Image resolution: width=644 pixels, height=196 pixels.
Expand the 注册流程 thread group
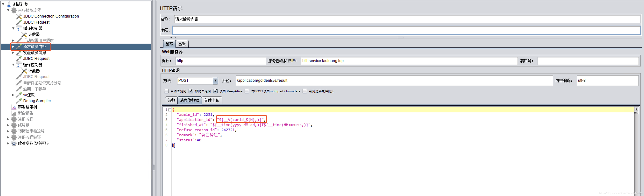8,119
